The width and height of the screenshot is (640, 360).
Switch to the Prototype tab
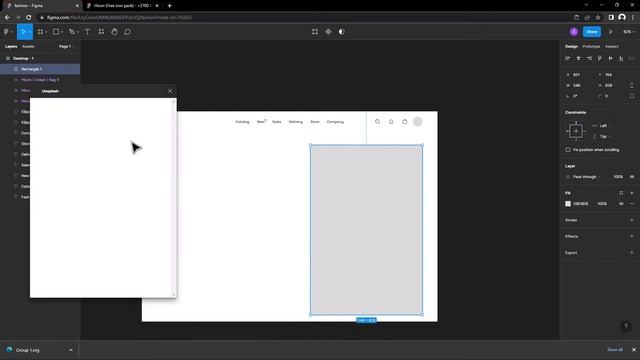coord(591,47)
